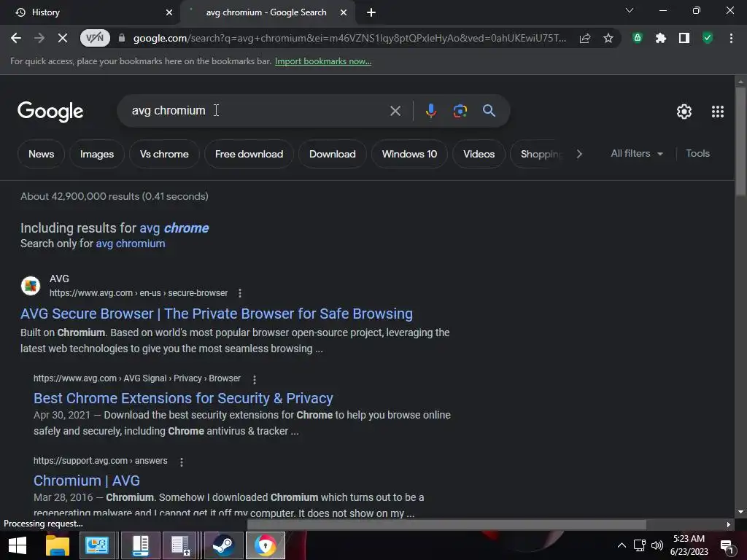Viewport: 747px width, 560px height.
Task: Go to Google home via logo
Action: coord(50,112)
